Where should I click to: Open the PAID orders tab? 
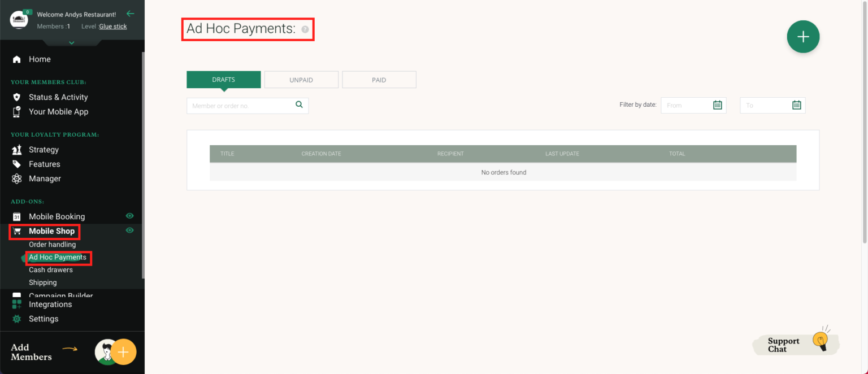point(379,79)
